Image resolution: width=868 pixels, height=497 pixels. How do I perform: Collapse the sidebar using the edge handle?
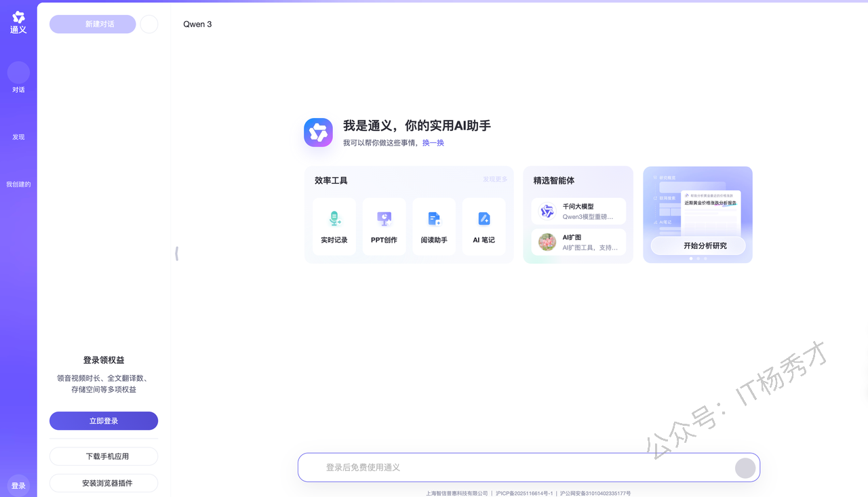click(176, 254)
